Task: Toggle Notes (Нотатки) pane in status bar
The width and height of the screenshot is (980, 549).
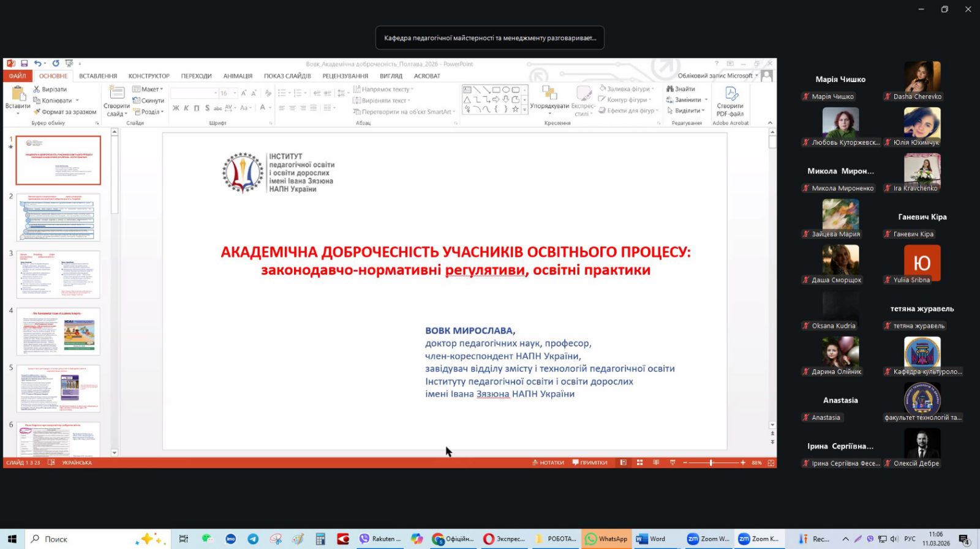Action: pos(548,463)
